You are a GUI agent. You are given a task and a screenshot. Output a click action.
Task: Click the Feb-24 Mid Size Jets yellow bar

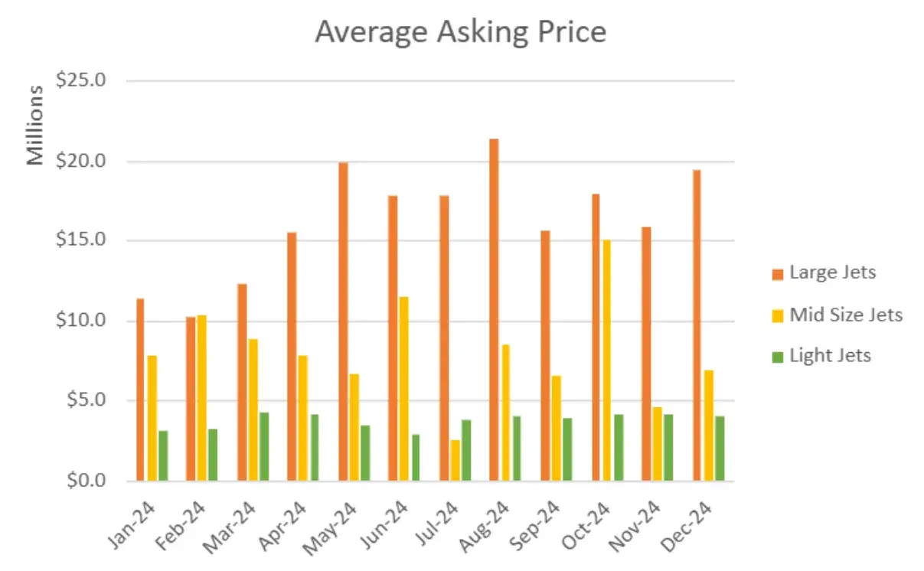[x=201, y=398]
